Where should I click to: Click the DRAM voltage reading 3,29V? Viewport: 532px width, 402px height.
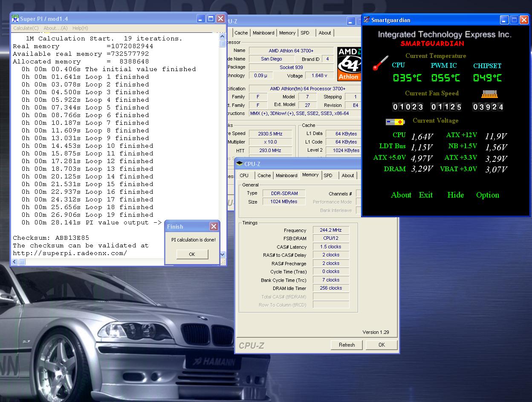tap(422, 169)
